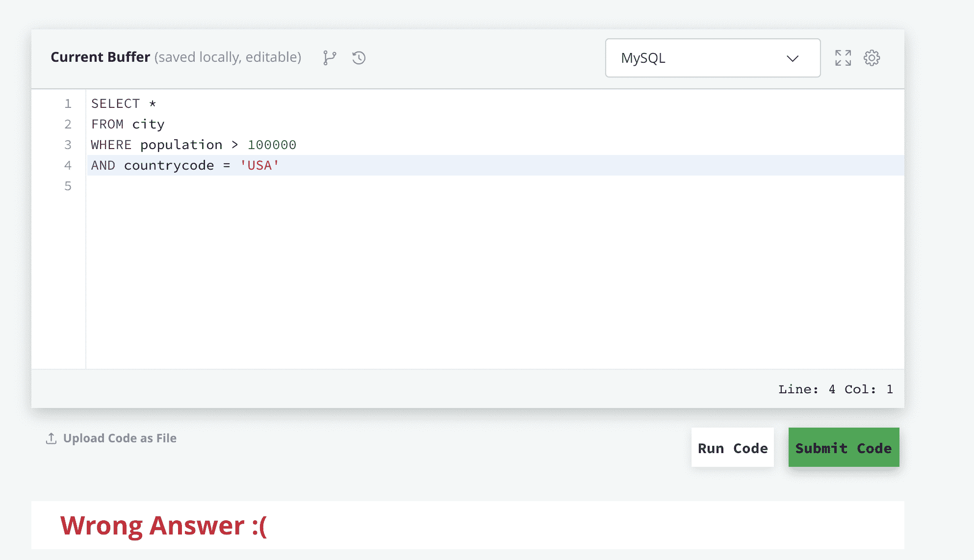Click line number 3 in gutter
The image size is (974, 560).
click(68, 145)
